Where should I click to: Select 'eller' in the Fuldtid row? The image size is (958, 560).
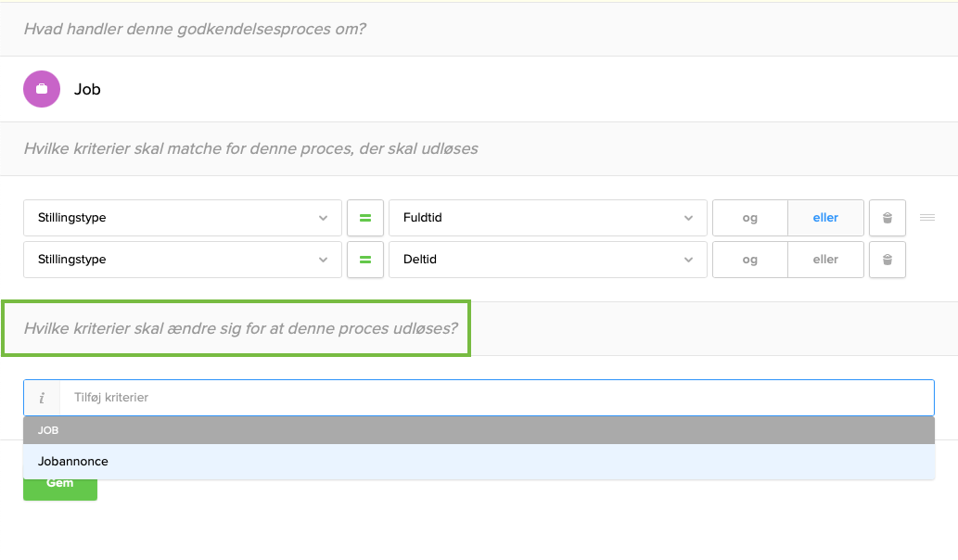825,218
